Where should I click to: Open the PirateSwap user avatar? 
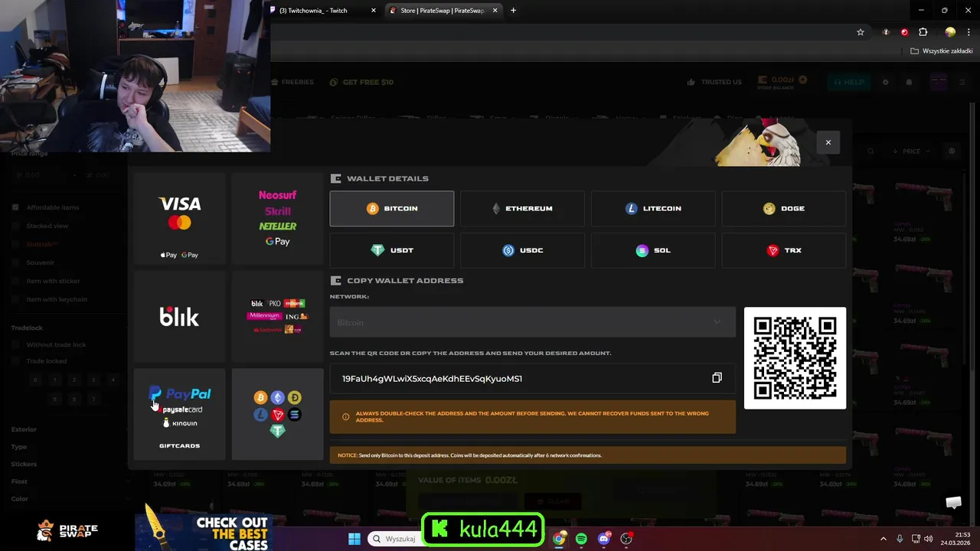[x=939, y=82]
